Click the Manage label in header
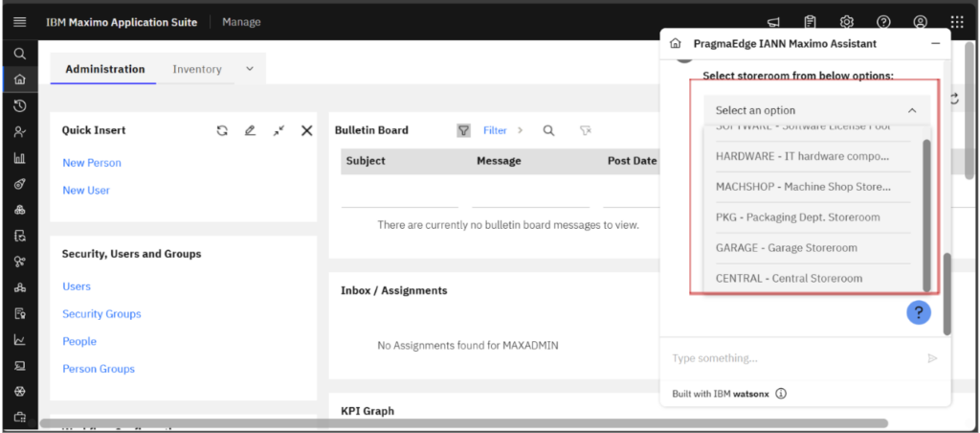Image resolution: width=980 pixels, height=433 pixels. click(x=241, y=22)
